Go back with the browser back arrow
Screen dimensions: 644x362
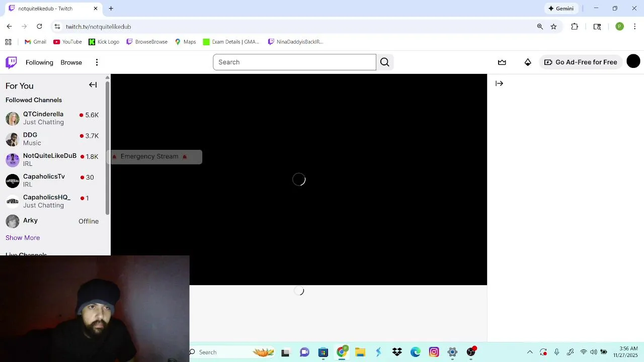tap(9, 26)
